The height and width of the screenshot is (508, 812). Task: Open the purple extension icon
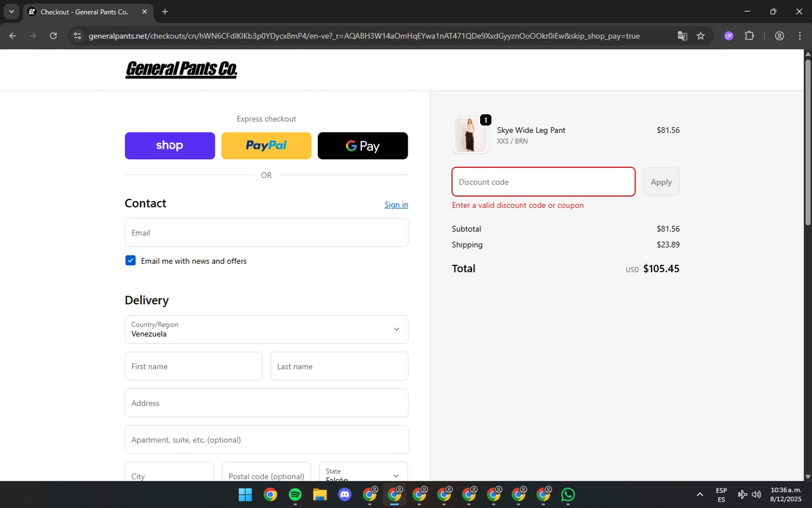[x=729, y=36]
